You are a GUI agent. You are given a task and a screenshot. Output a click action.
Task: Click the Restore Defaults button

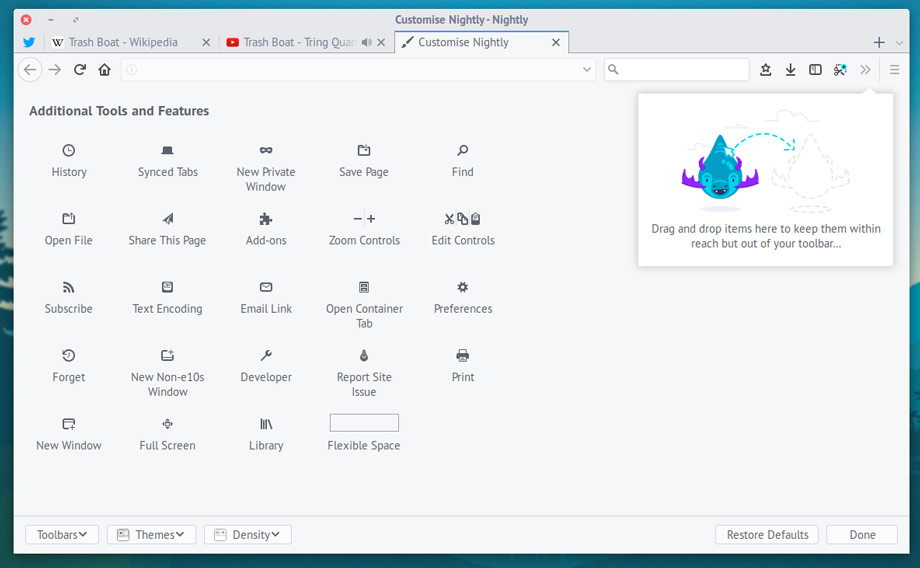(767, 535)
